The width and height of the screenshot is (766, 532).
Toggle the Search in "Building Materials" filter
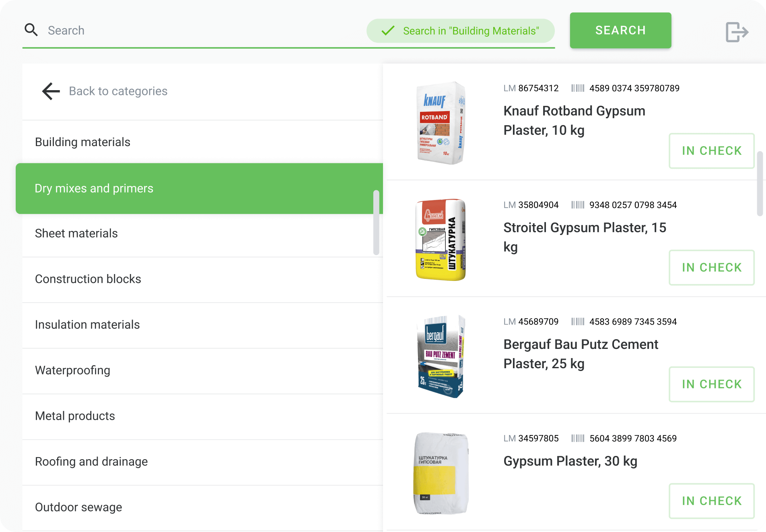[x=460, y=31]
